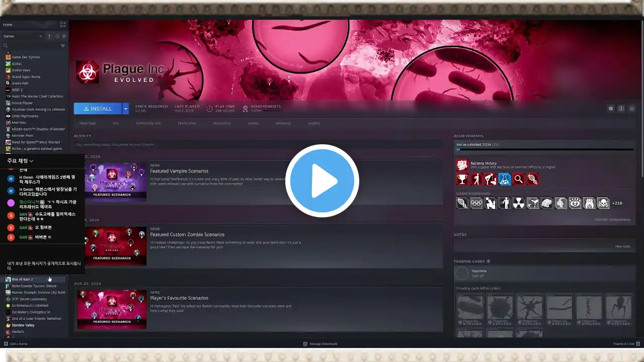Viewport: 644px width, 362px height.
Task: Click the +216 more achievements count
Action: [617, 203]
